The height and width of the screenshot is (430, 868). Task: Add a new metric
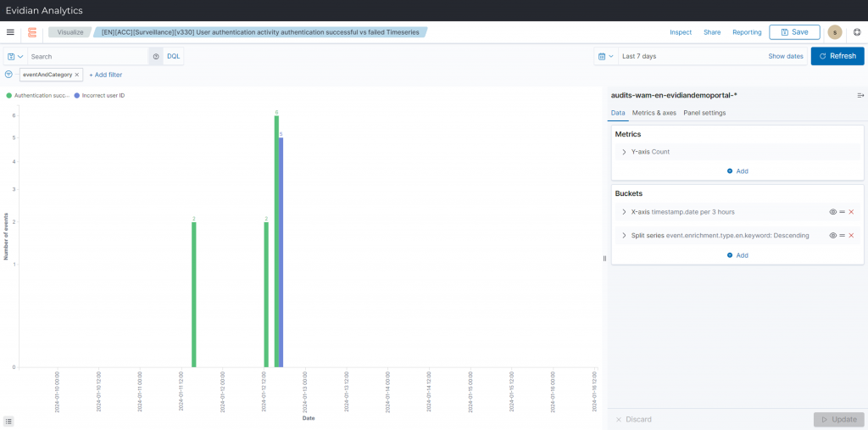(x=737, y=171)
